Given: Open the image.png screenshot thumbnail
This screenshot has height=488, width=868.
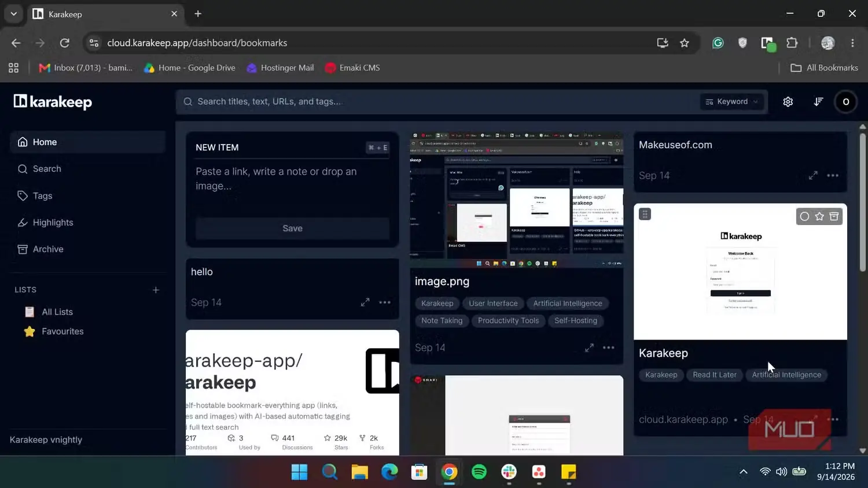Looking at the screenshot, I should point(517,199).
